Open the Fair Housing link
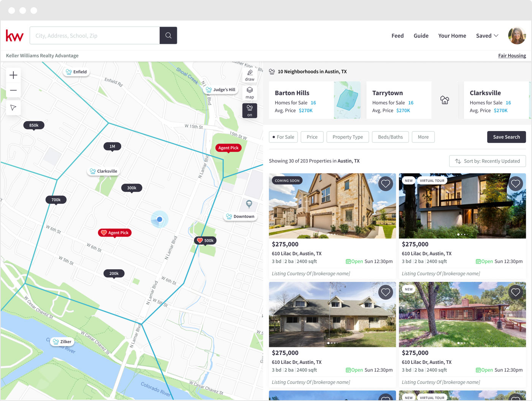 point(512,55)
